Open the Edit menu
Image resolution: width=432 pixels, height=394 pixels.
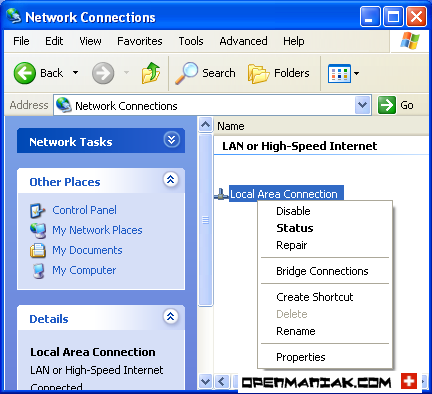(x=54, y=41)
